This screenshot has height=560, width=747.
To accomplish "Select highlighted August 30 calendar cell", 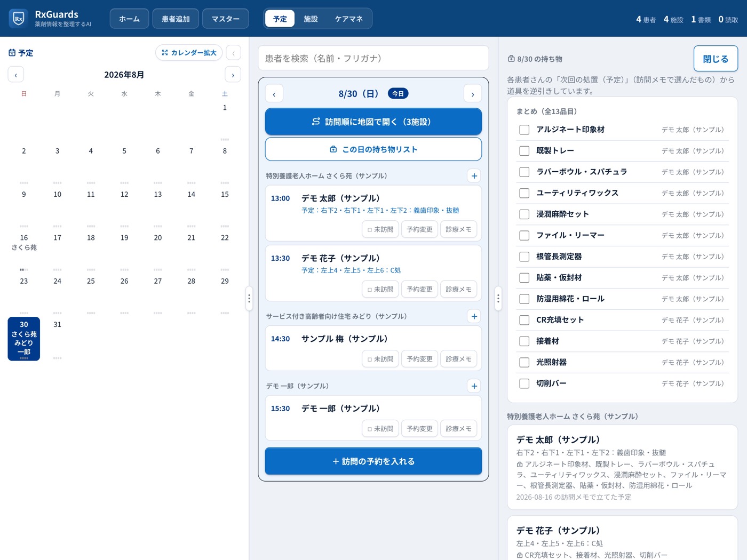I will [24, 339].
